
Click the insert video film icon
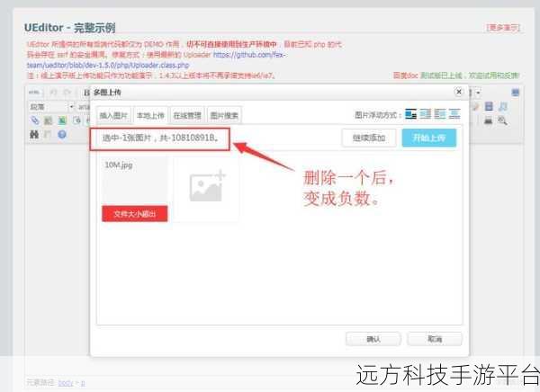489,106
